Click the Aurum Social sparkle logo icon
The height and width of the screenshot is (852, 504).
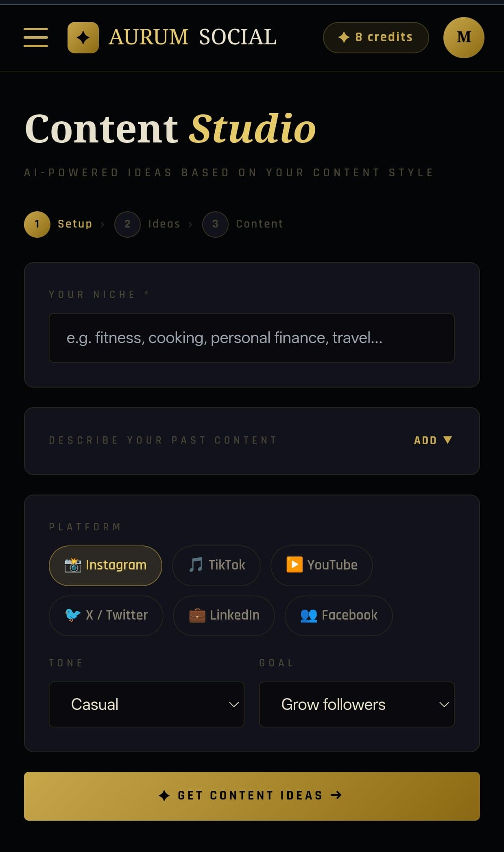tap(83, 38)
